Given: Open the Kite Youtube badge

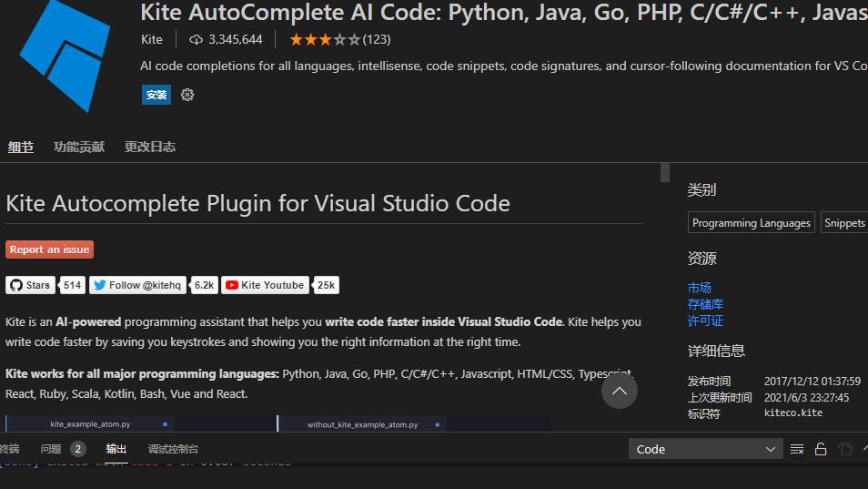Looking at the screenshot, I should tap(265, 285).
